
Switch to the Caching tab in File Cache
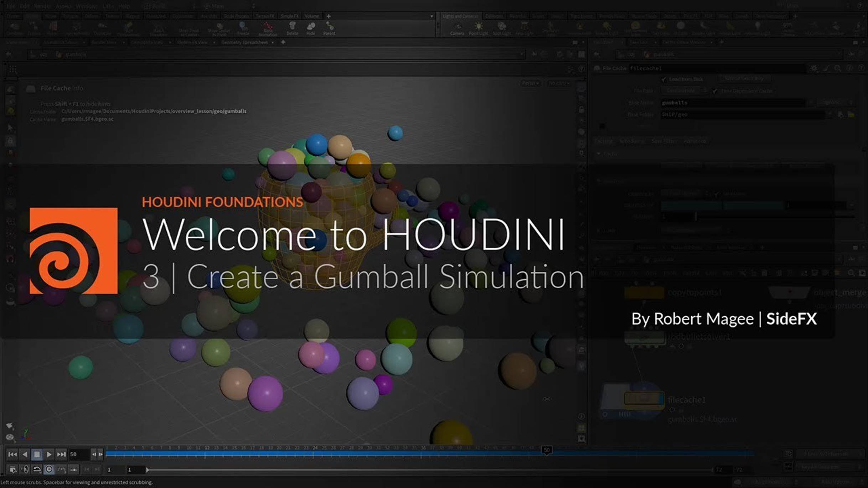click(604, 141)
